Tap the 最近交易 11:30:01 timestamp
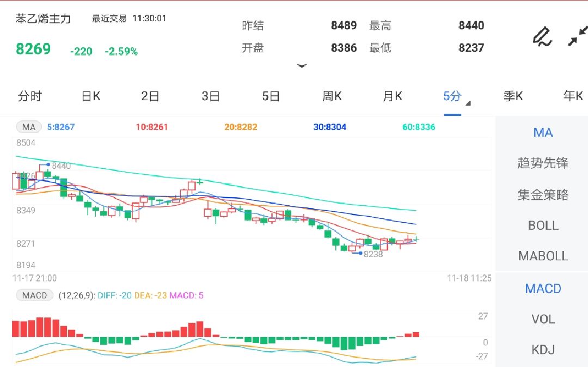The width and height of the screenshot is (588, 367). [x=129, y=19]
